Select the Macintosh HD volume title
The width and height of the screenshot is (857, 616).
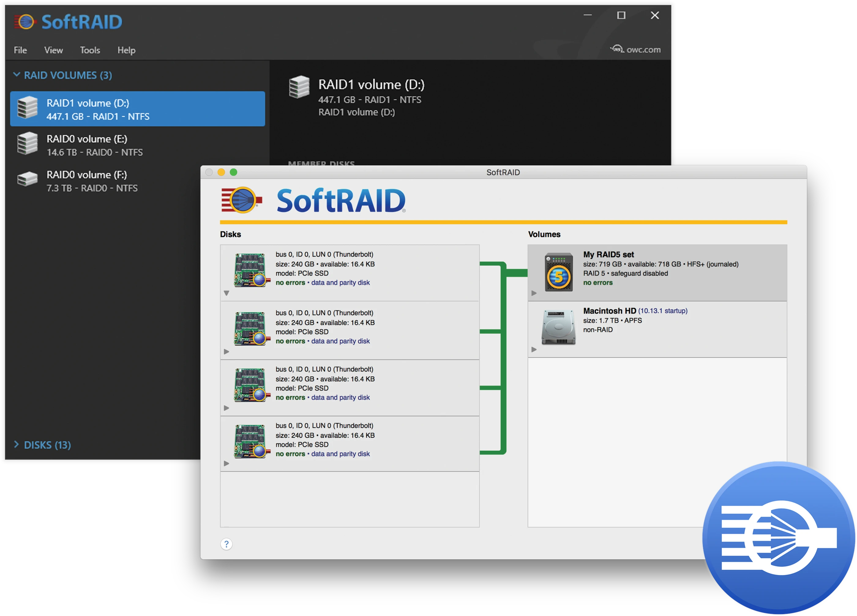(609, 311)
